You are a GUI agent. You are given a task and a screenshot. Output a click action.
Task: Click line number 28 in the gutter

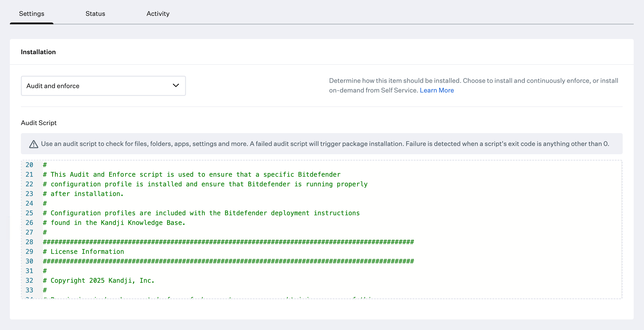pyautogui.click(x=29, y=242)
